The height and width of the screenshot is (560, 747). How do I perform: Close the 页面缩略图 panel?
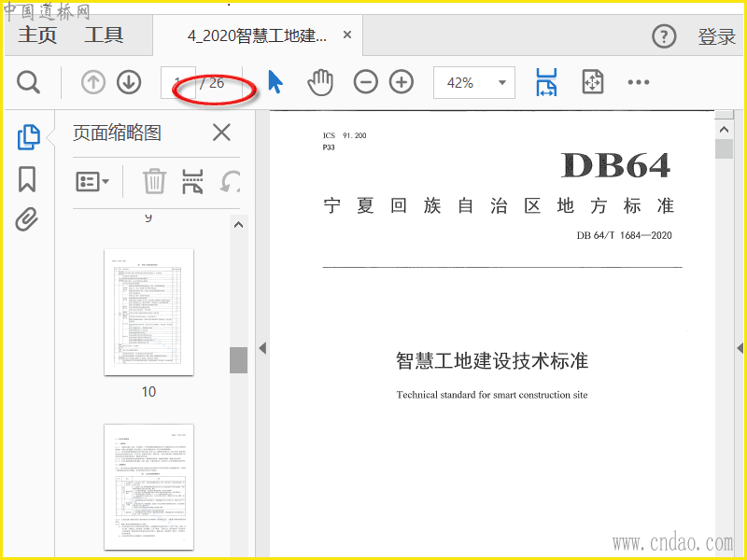tap(221, 133)
